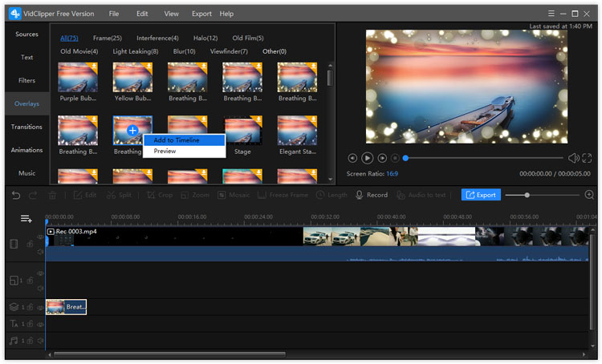Switch to the Music sidebar tab
The height and width of the screenshot is (364, 602).
[26, 173]
